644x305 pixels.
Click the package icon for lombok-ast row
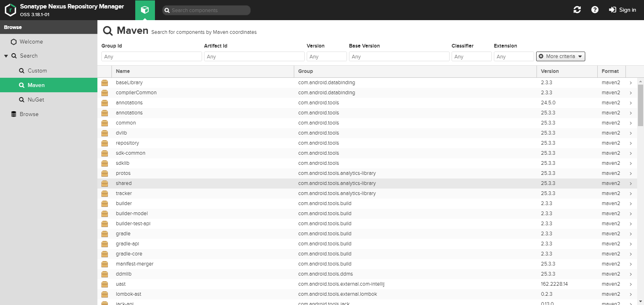point(105,294)
